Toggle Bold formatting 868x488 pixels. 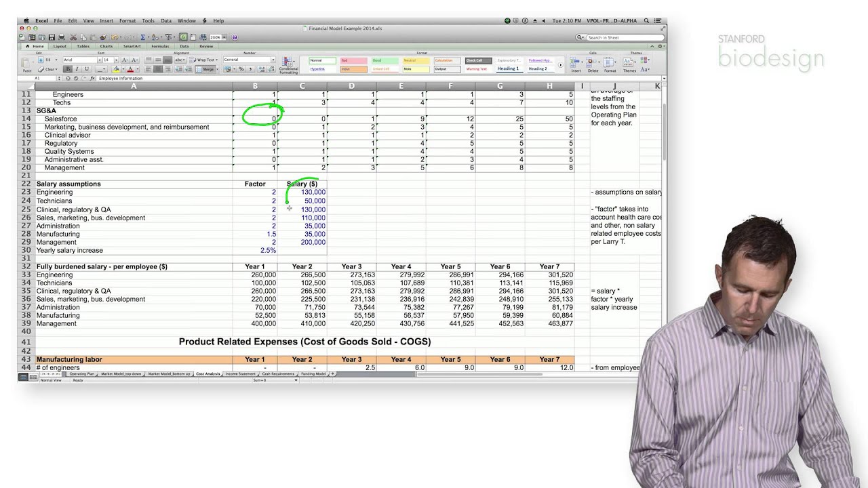pyautogui.click(x=68, y=69)
